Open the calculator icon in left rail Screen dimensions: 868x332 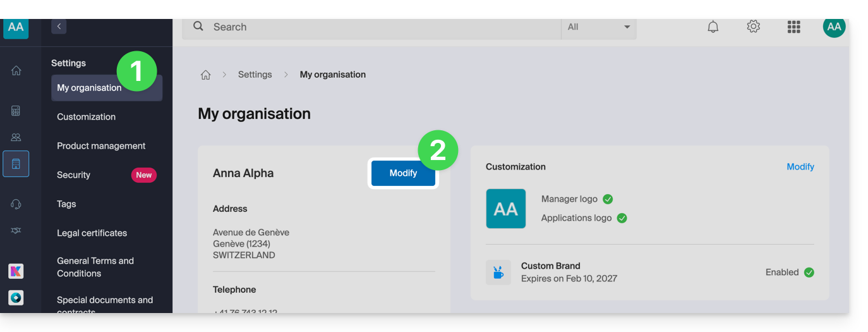16,111
